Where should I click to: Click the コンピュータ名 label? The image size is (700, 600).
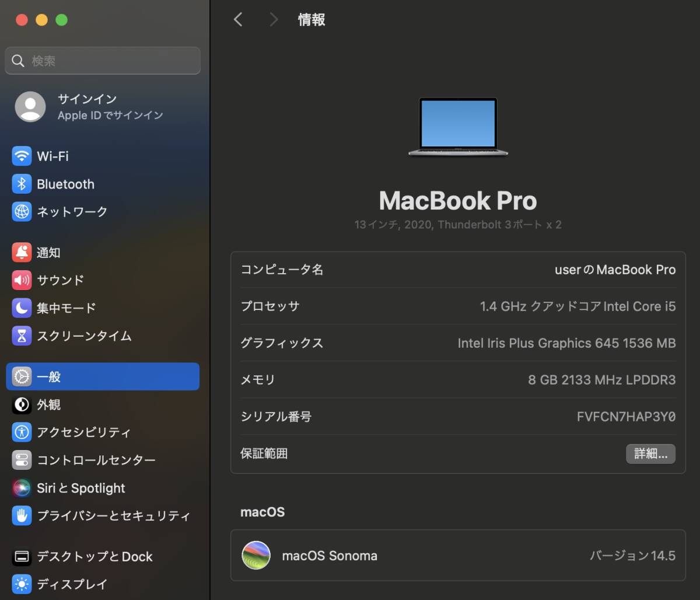click(x=282, y=270)
